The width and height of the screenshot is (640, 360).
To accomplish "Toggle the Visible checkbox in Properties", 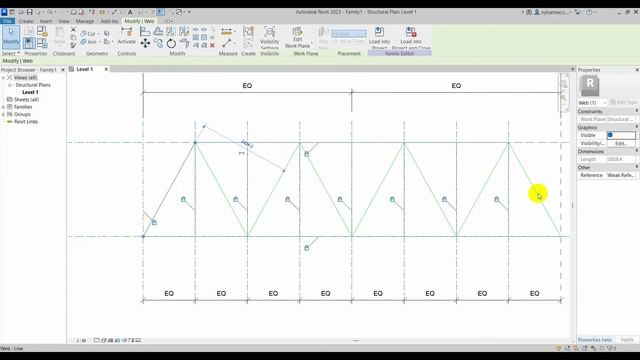I will click(x=610, y=135).
